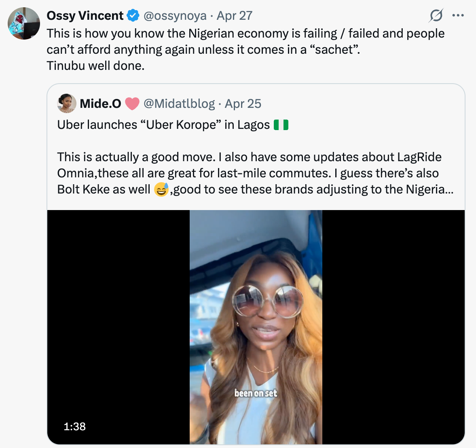Click the Apr 25 quoted tweet date
Image resolution: width=476 pixels, height=448 pixels.
pyautogui.click(x=243, y=104)
